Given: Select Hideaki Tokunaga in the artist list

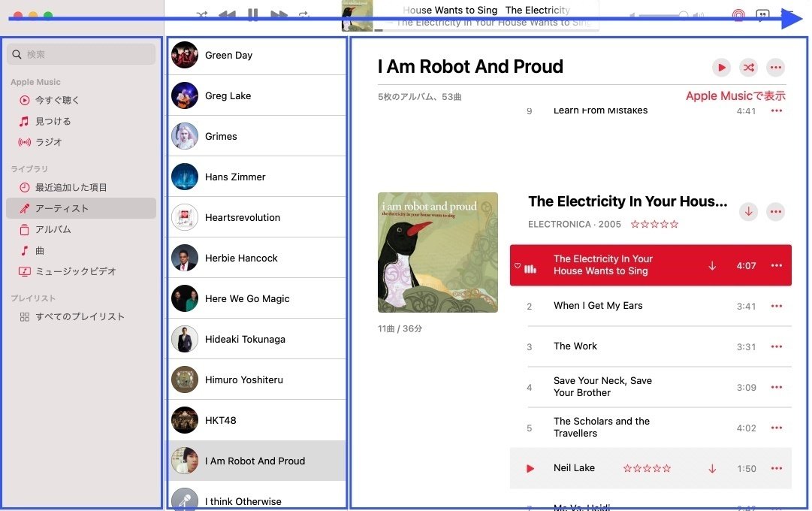Looking at the screenshot, I should pos(256,339).
